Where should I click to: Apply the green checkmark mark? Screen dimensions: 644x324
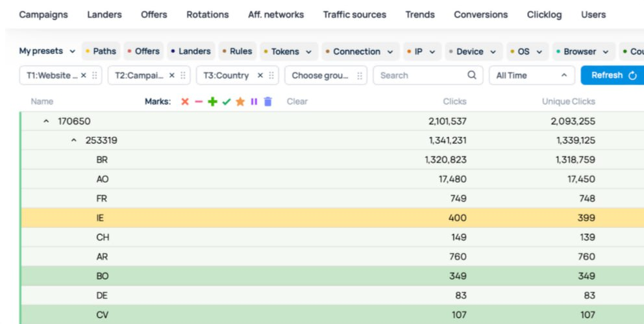pyautogui.click(x=227, y=102)
